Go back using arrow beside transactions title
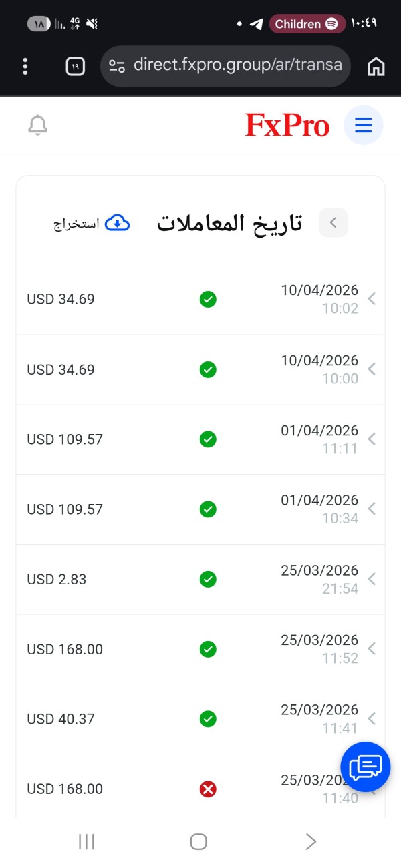The image size is (401, 868). point(333,223)
